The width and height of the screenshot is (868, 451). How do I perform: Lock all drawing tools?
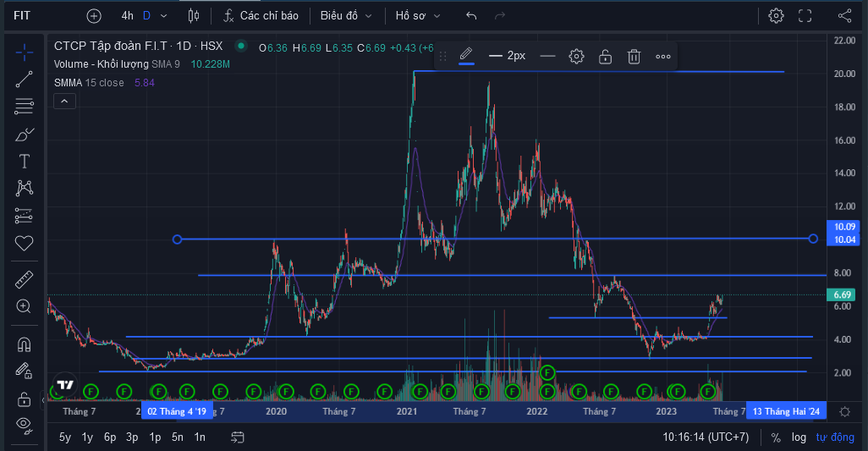24,399
